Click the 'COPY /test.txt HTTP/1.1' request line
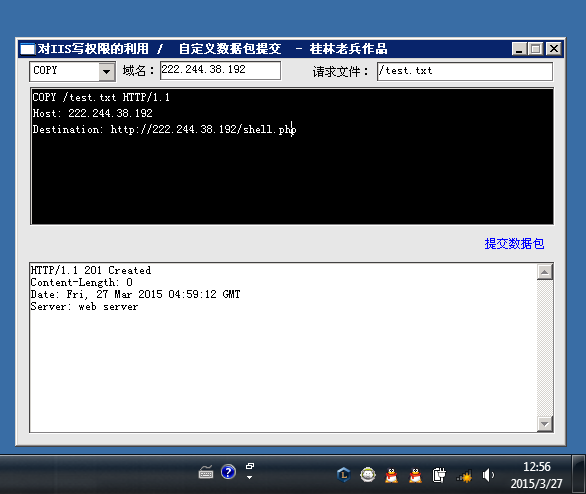 101,98
